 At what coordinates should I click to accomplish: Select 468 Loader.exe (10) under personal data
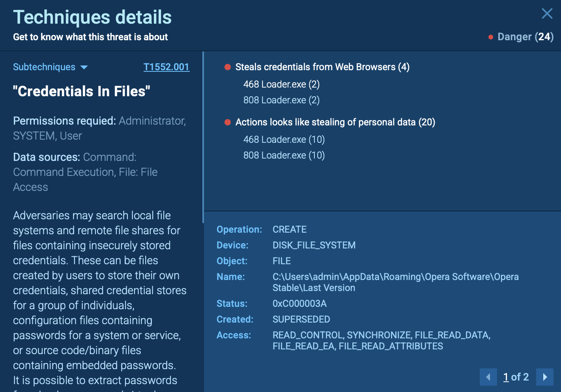284,140
